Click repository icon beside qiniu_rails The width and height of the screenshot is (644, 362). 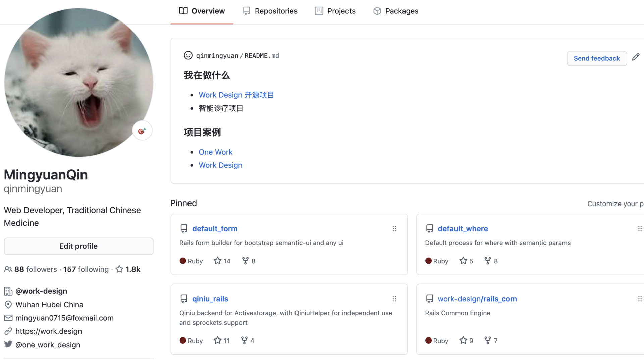pos(184,299)
